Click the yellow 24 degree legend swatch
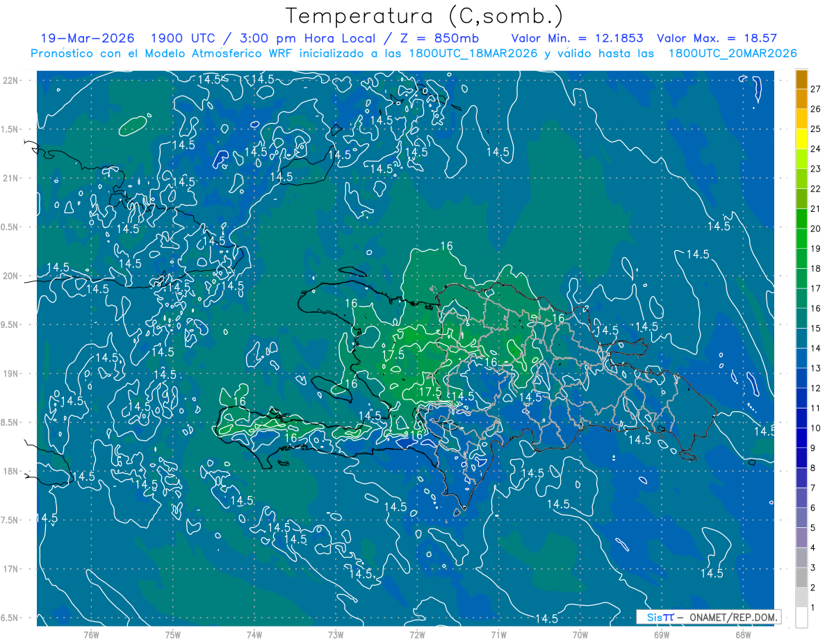 coord(801,139)
